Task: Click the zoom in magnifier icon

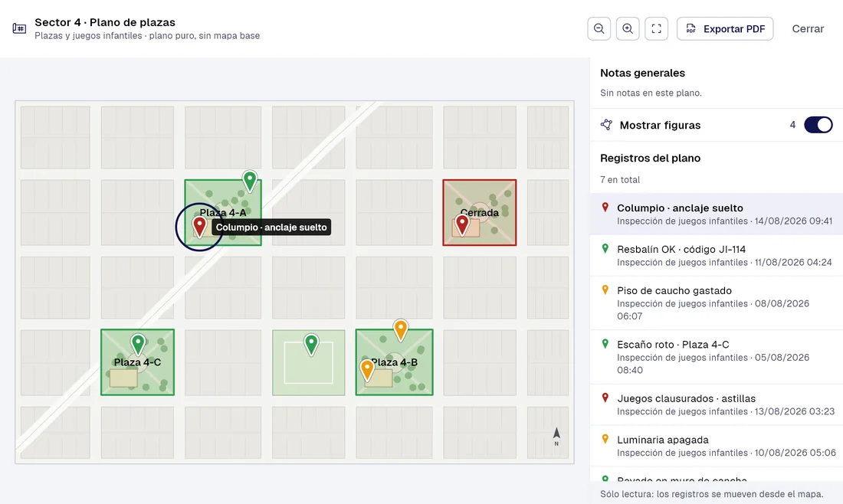Action: 628,28
